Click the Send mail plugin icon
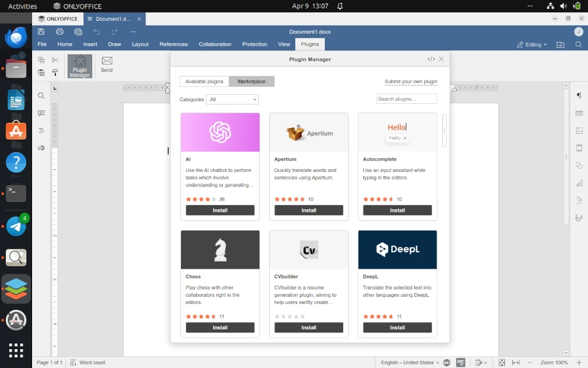This screenshot has height=368, width=588. click(x=106, y=64)
